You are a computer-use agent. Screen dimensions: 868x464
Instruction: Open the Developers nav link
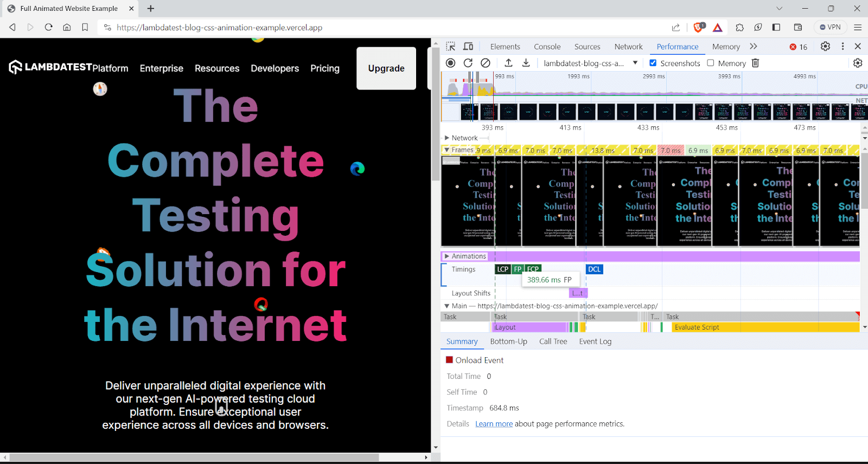click(x=275, y=68)
